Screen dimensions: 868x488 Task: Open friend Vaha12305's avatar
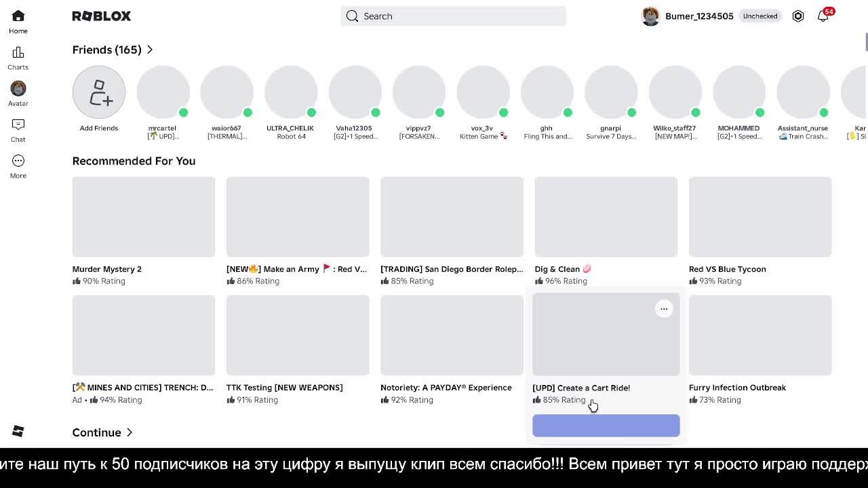click(x=355, y=93)
